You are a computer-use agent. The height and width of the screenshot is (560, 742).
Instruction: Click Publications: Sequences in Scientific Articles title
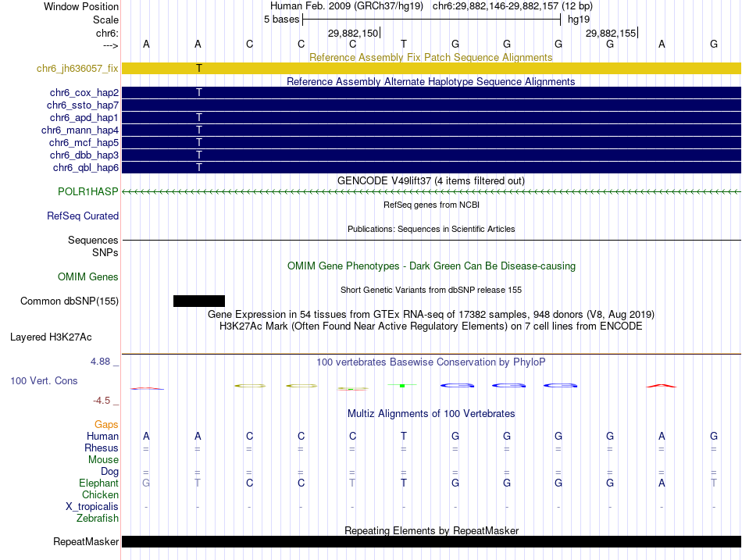pos(431,229)
